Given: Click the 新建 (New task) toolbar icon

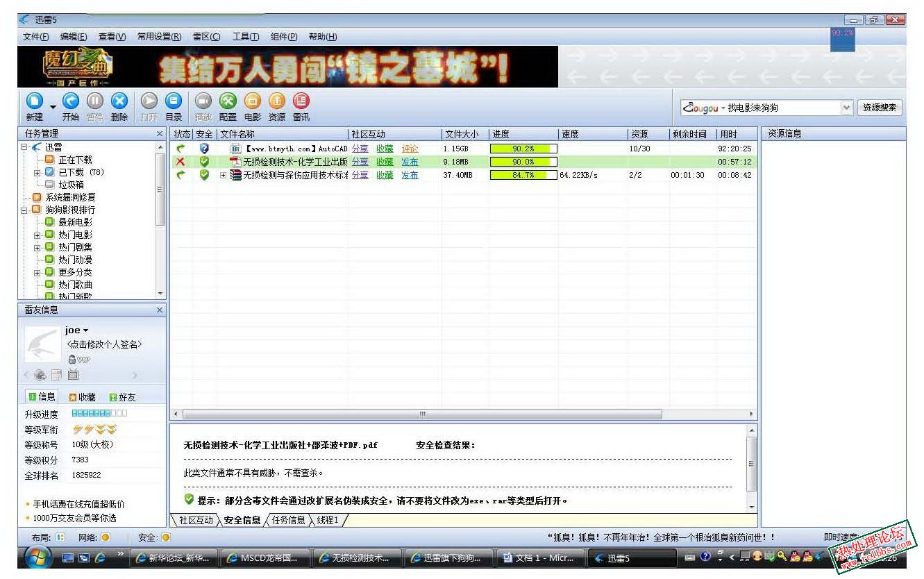Looking at the screenshot, I should coord(35,101).
